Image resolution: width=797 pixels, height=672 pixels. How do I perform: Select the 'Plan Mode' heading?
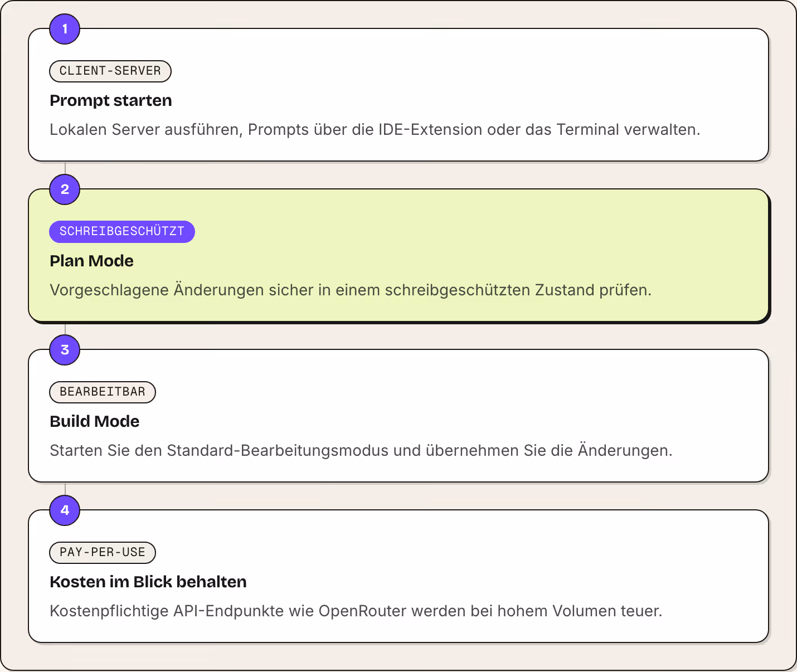(x=92, y=261)
